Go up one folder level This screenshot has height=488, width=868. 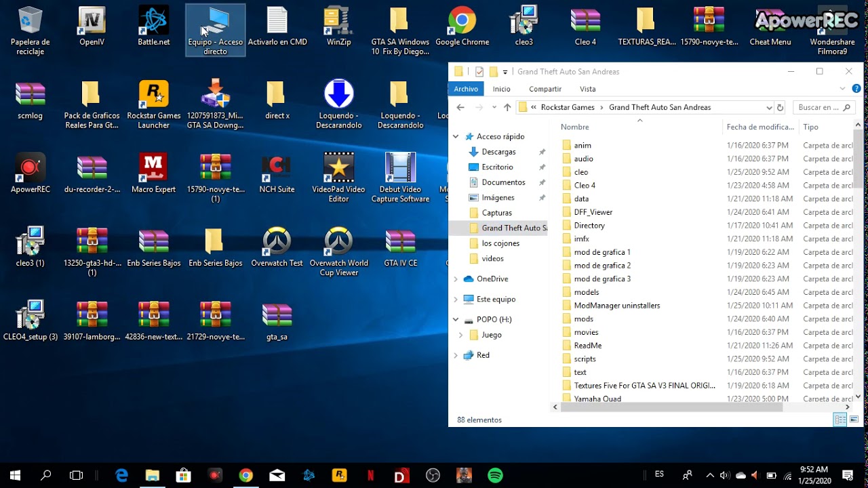pyautogui.click(x=507, y=107)
